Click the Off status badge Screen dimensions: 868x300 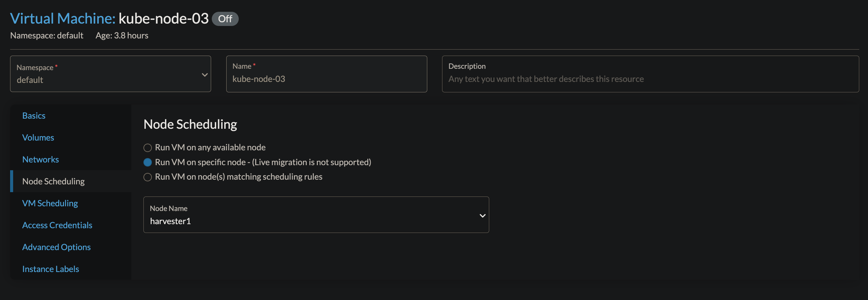pyautogui.click(x=225, y=19)
